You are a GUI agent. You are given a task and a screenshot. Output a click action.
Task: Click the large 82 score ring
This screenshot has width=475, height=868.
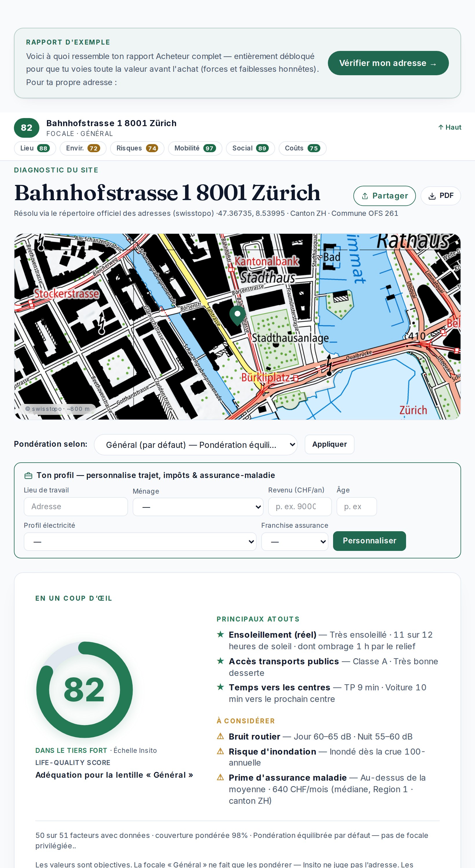click(84, 690)
